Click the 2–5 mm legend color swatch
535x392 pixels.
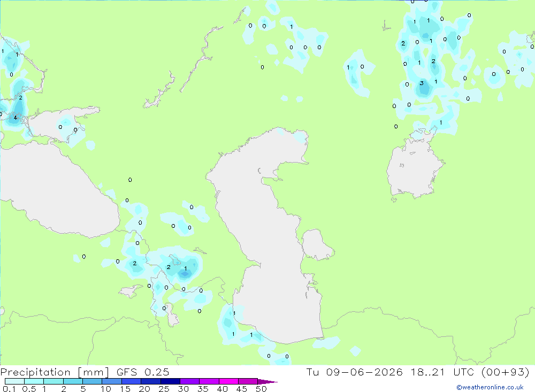point(73,381)
